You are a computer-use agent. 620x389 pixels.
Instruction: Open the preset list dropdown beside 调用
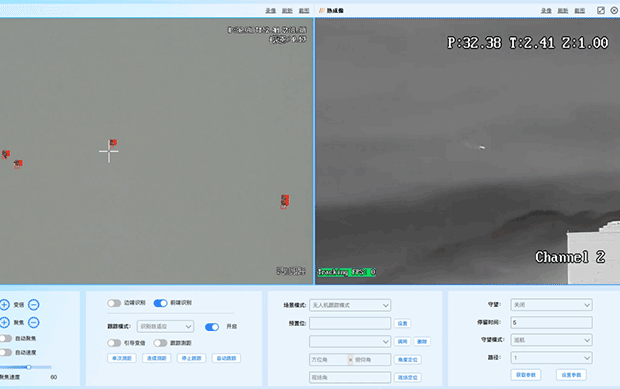click(x=350, y=341)
